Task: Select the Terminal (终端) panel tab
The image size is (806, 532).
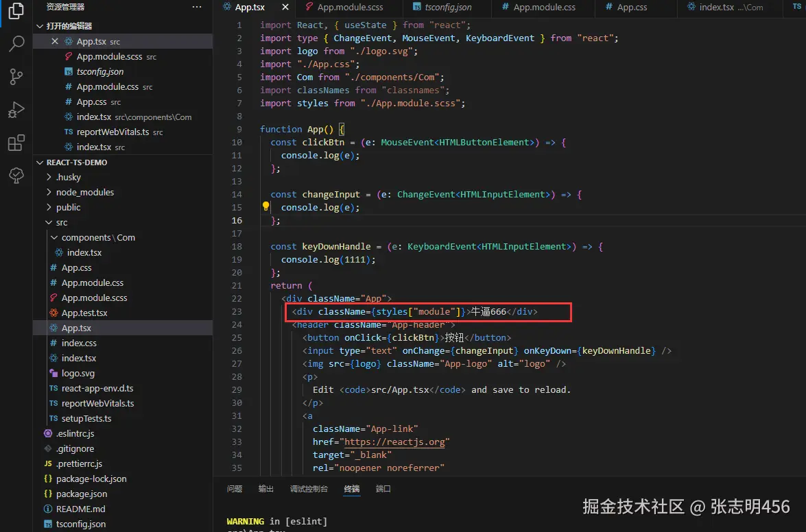Action: (x=352, y=489)
